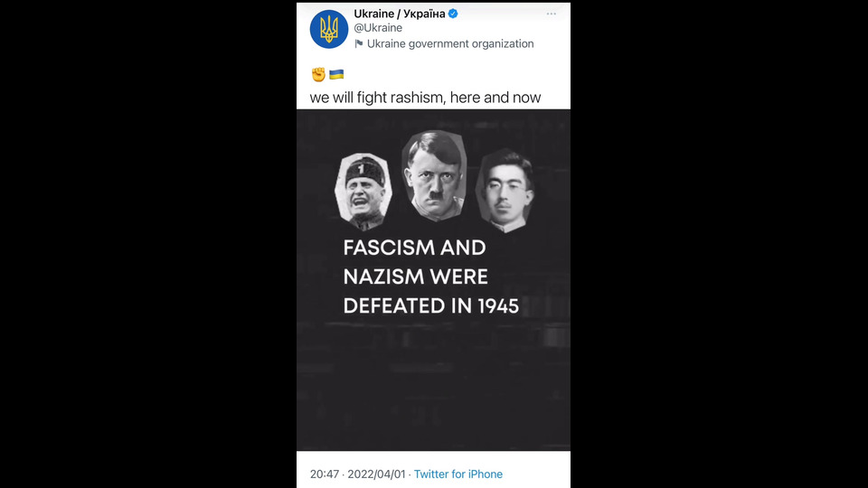Click the 20:47 tweet time
868x488 pixels.
pyautogui.click(x=324, y=474)
